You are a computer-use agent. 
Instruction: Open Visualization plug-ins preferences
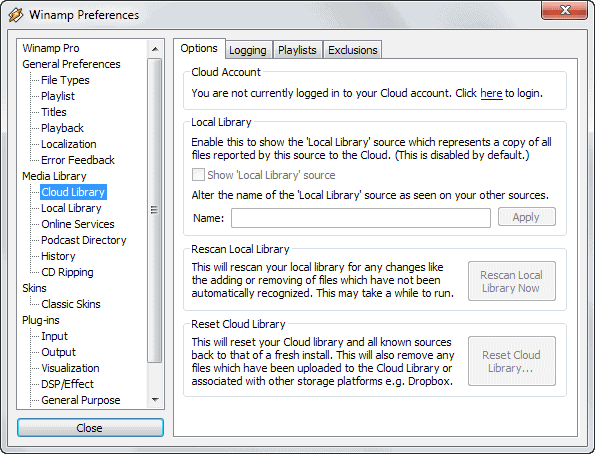70,368
